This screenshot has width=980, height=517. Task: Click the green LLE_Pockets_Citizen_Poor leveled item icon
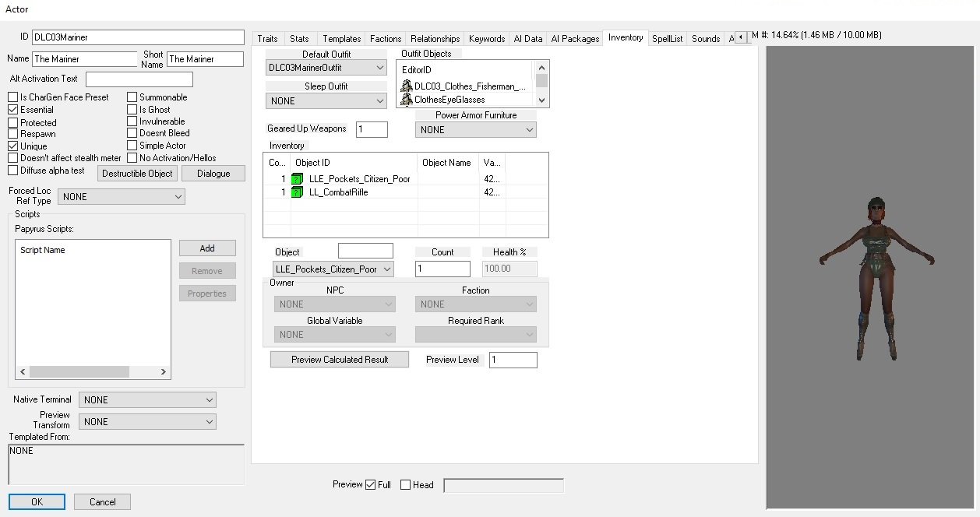click(x=297, y=179)
